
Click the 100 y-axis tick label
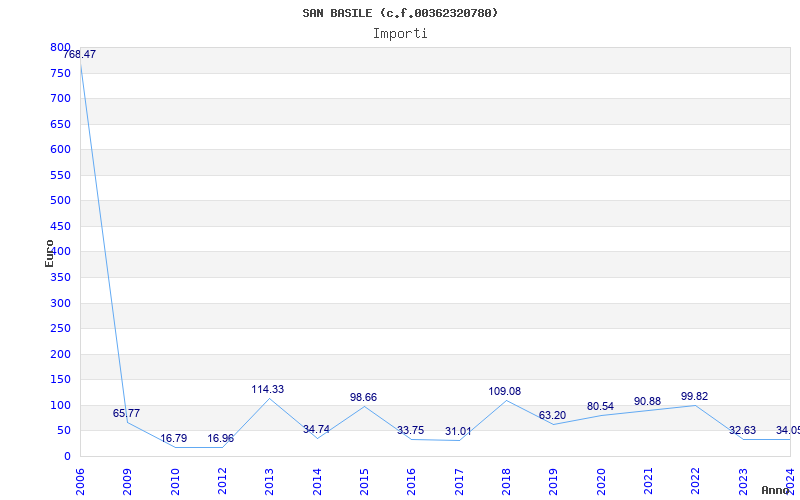[60, 406]
